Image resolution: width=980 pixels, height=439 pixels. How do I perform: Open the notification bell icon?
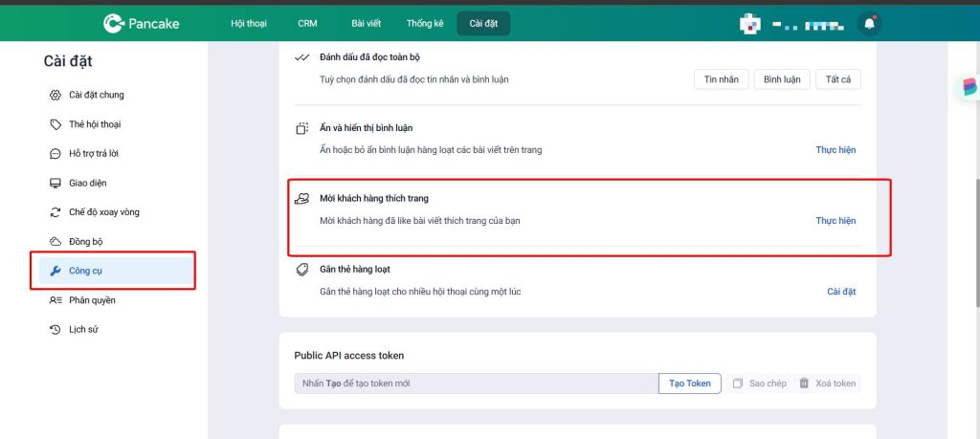tap(869, 24)
